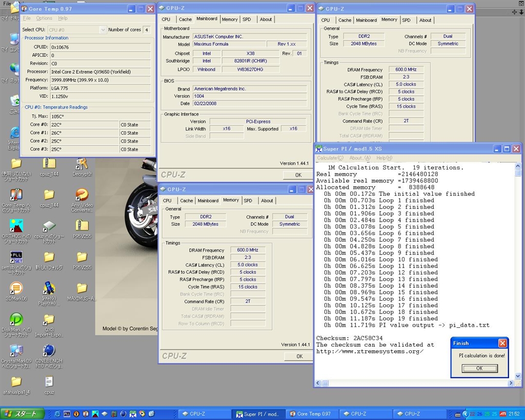The image size is (525, 420).
Task: Select the DecryptIt desktop icon
Action: pos(82,164)
